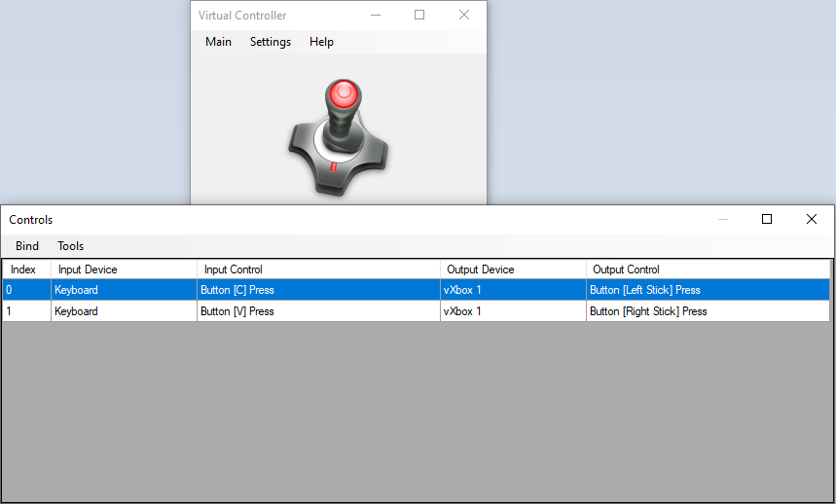
Task: Click Keyboard cell in the Button [V] row
Action: click(x=124, y=311)
